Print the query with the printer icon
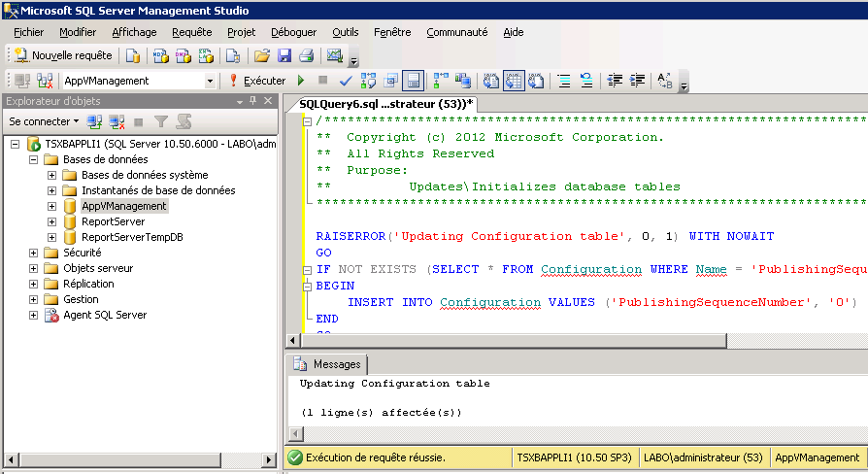This screenshot has width=868, height=474. coord(306,55)
